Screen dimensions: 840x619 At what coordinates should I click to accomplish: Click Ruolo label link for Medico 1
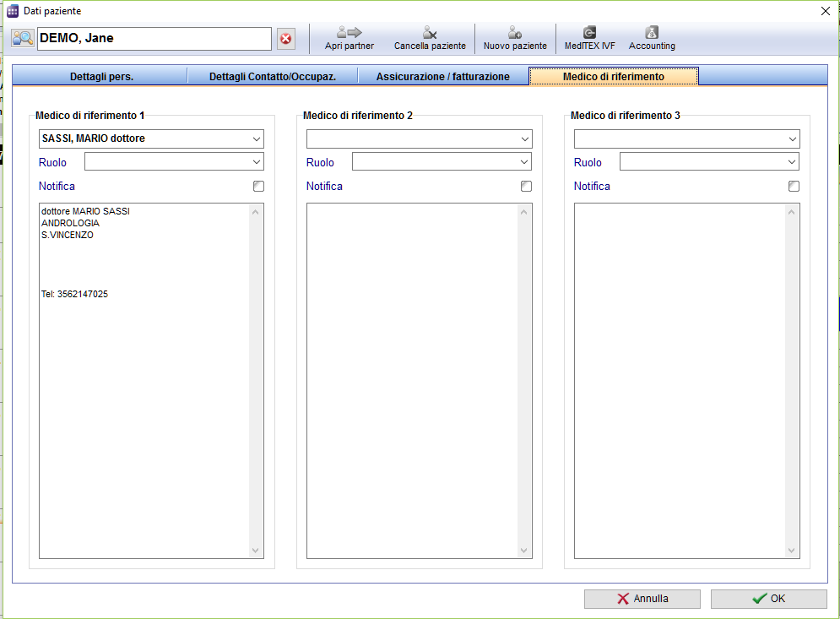[52, 162]
